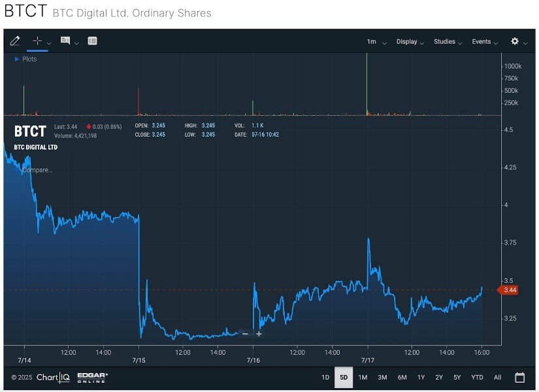
Task: Zoom in with the plus button
Action: 259,334
